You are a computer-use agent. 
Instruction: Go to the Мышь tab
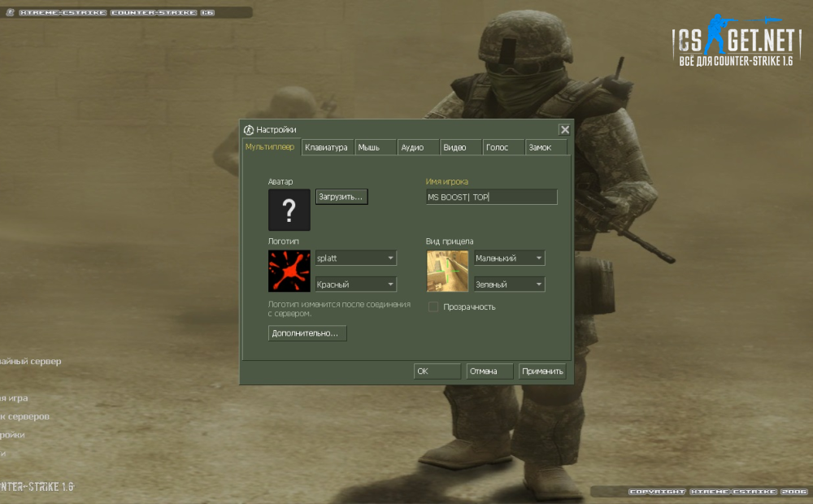(376, 147)
